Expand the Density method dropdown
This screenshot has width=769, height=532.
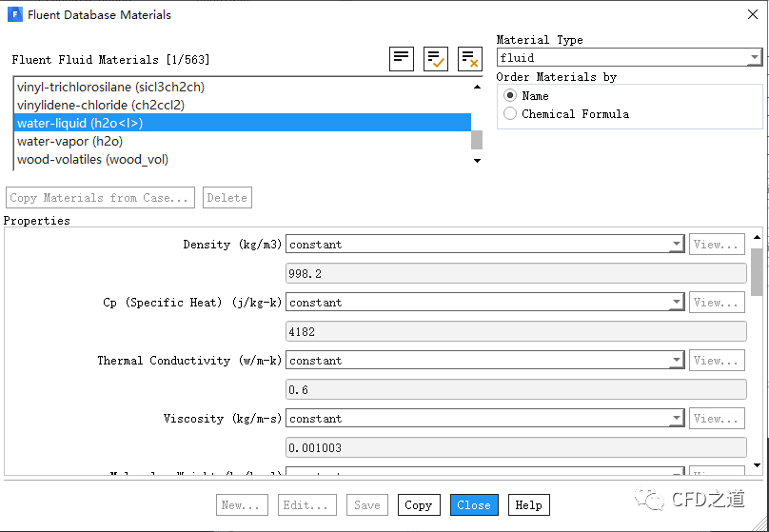(x=484, y=245)
